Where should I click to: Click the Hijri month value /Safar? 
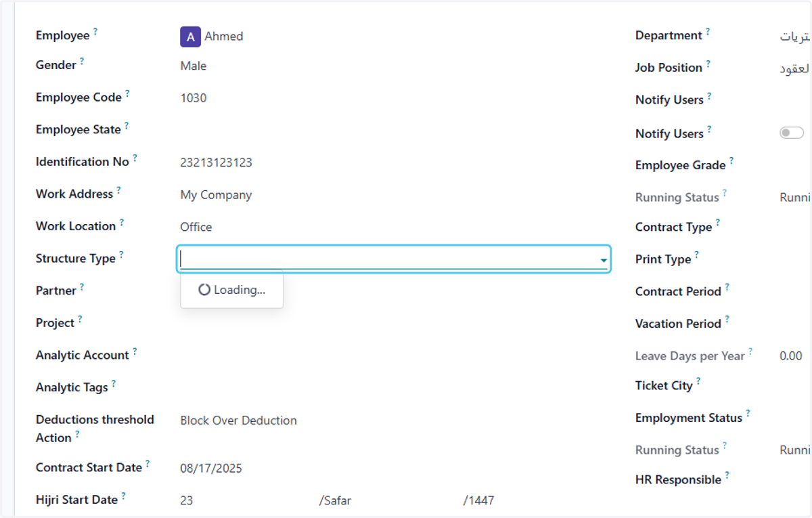point(335,501)
